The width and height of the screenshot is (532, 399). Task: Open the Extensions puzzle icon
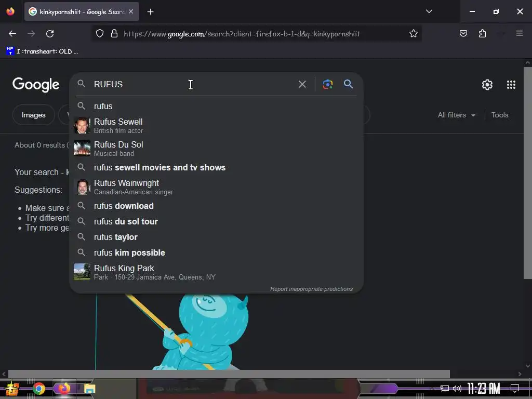482,34
